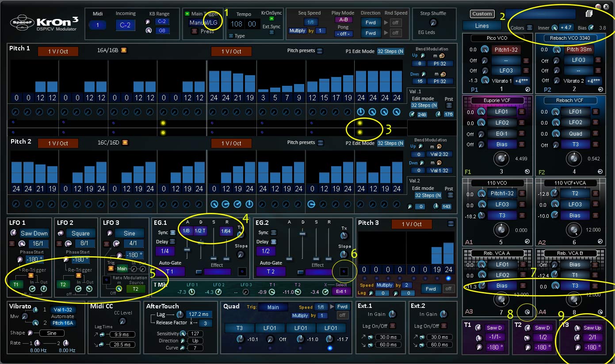Open the Pitch1-32 source in Pico VCO
Screen dimensions: 615x364
(x=506, y=50)
